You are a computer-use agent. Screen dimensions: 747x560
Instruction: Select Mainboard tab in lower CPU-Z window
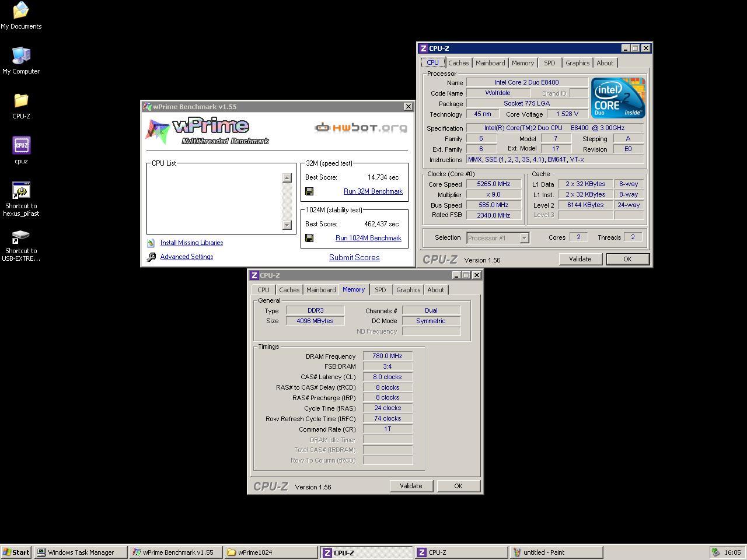tap(321, 290)
